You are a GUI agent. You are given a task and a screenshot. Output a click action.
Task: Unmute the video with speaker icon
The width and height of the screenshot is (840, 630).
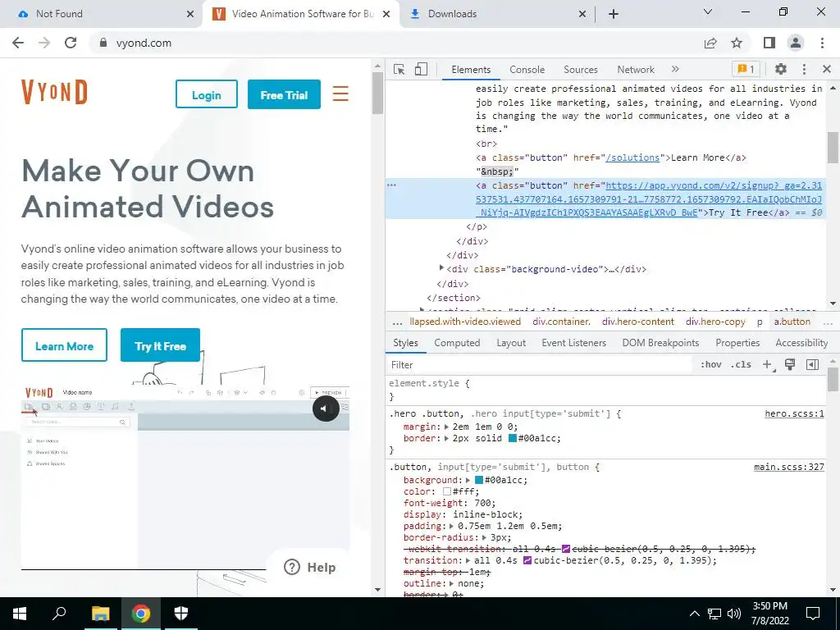click(326, 409)
